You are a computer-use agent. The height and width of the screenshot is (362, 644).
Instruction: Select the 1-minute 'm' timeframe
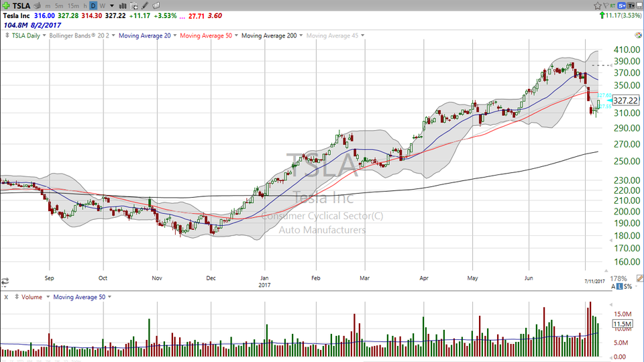(x=48, y=6)
